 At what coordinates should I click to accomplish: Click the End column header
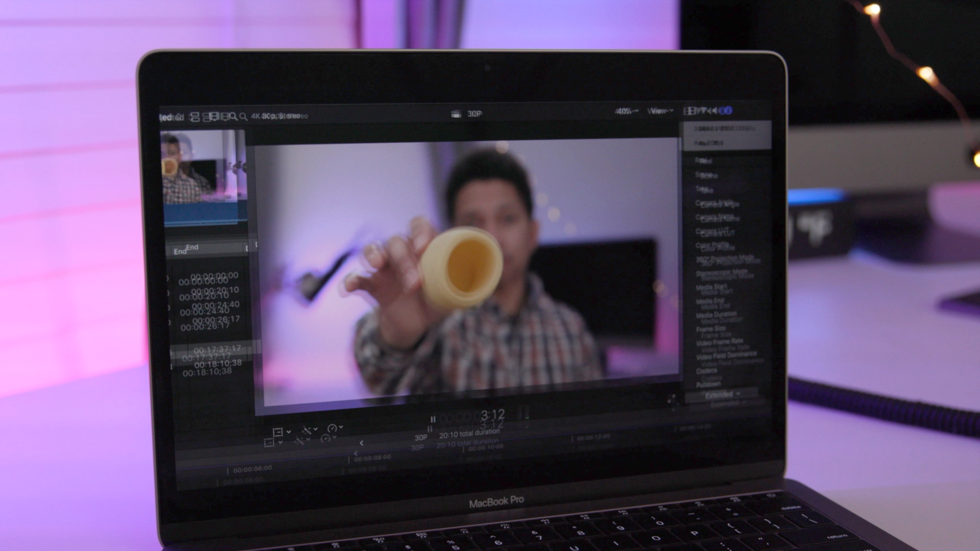(185, 249)
